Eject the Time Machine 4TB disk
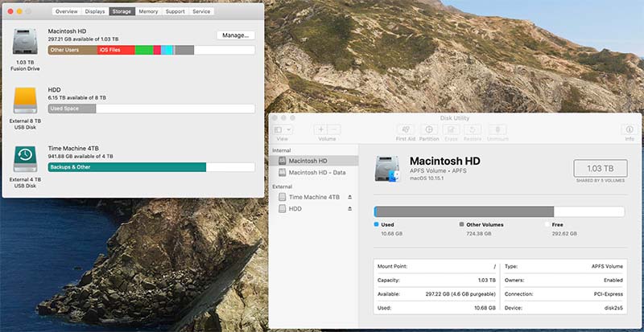 [x=350, y=197]
